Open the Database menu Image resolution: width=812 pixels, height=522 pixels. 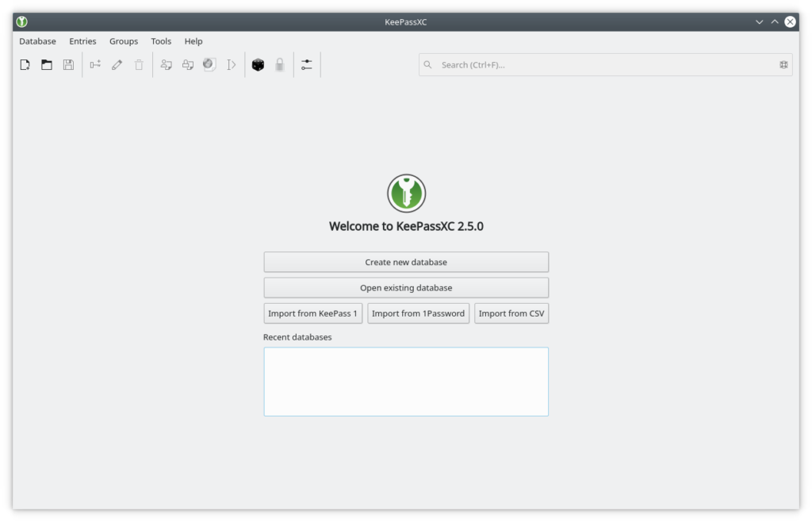click(x=38, y=41)
